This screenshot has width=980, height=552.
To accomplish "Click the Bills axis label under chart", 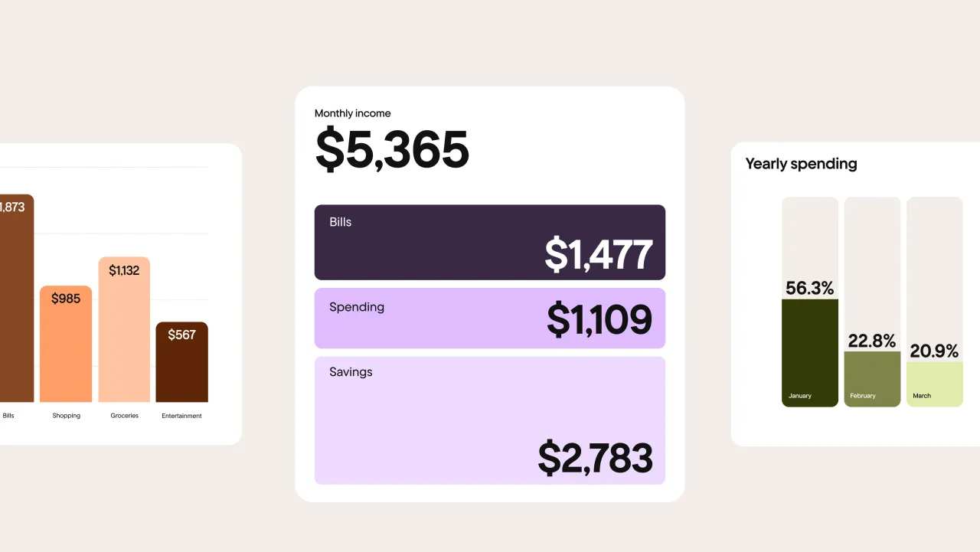I will click(x=8, y=416).
